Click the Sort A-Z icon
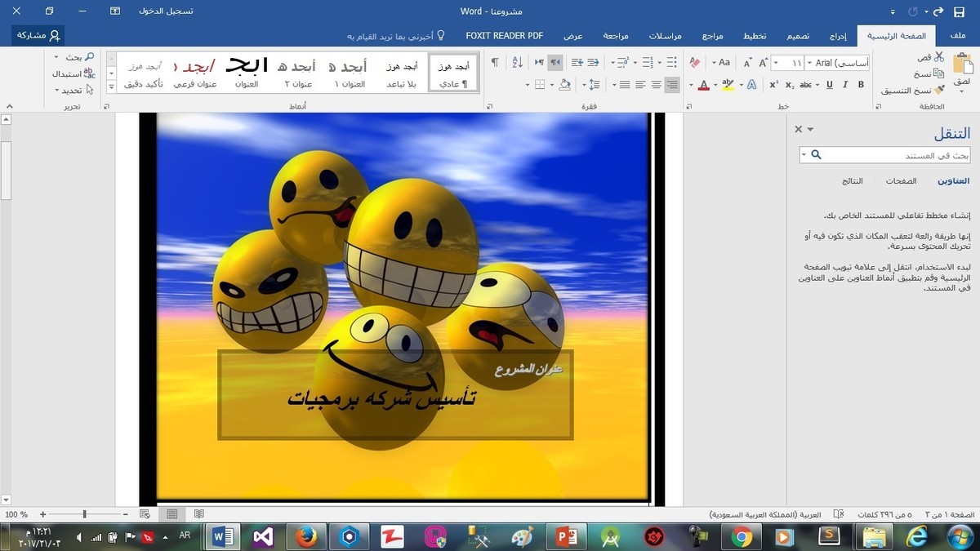The image size is (980, 551). coord(516,63)
